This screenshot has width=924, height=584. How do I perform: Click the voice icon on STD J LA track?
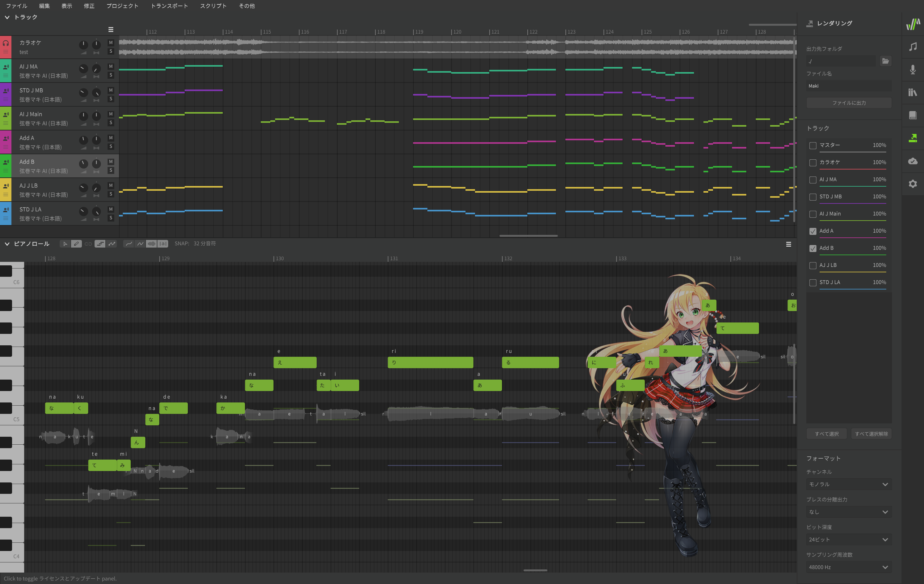pyautogui.click(x=6, y=209)
